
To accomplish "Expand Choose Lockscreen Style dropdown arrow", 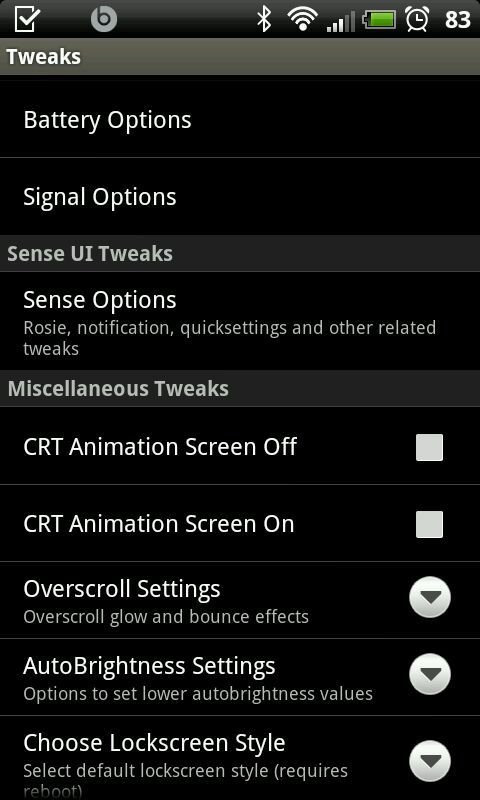I will tap(430, 761).
